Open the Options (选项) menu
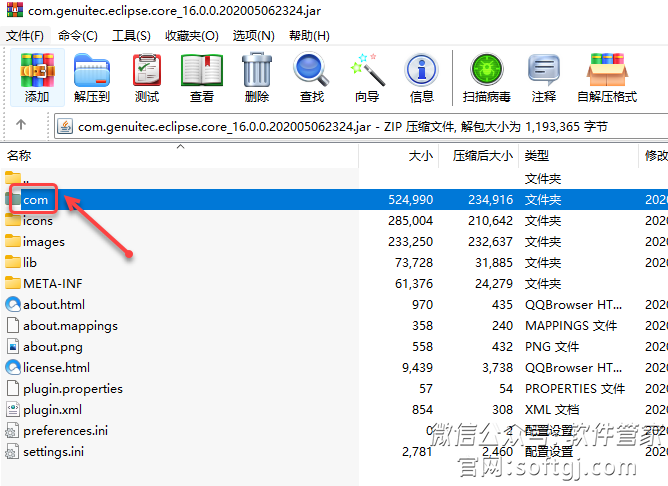This screenshot has width=668, height=486. (x=253, y=35)
